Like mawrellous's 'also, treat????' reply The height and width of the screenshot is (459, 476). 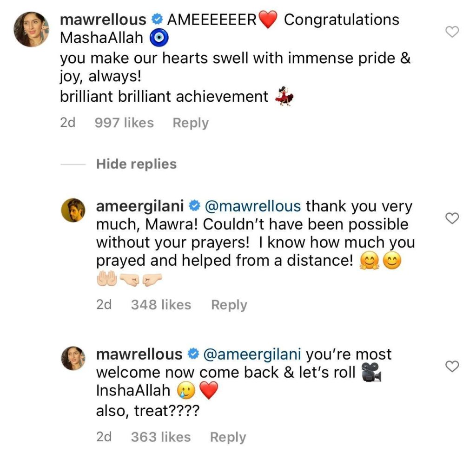[x=452, y=367]
